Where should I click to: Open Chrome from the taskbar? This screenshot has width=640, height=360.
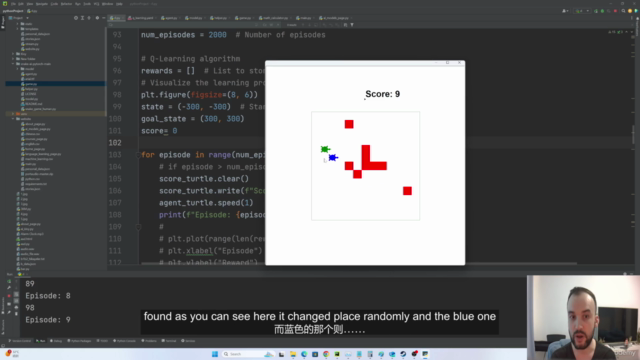click(x=326, y=354)
